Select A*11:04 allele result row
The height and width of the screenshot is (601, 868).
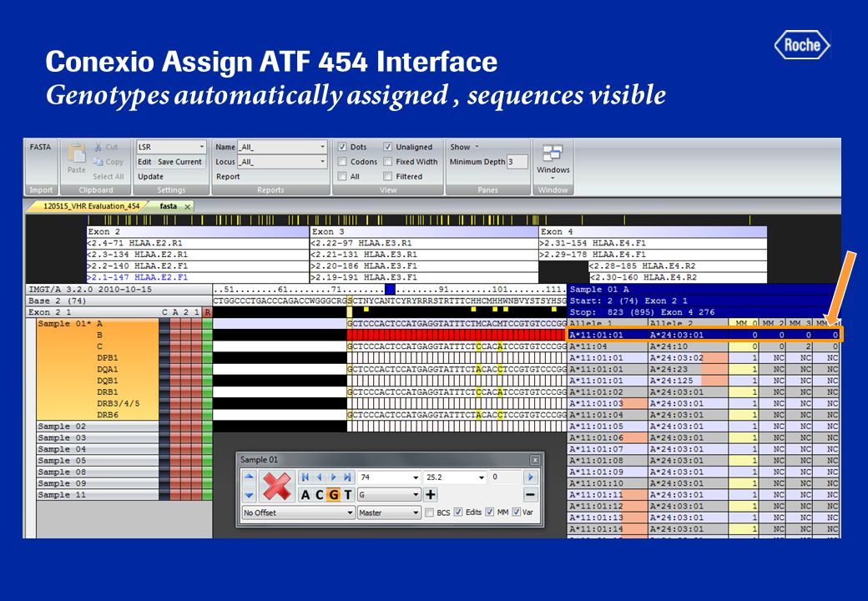pyautogui.click(x=703, y=346)
